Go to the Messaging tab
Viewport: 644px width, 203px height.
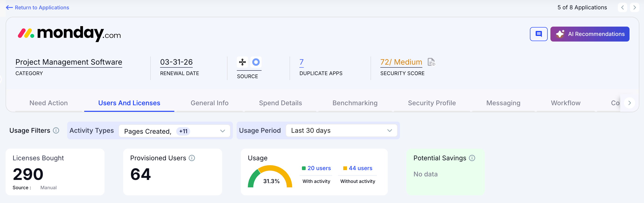pyautogui.click(x=503, y=103)
